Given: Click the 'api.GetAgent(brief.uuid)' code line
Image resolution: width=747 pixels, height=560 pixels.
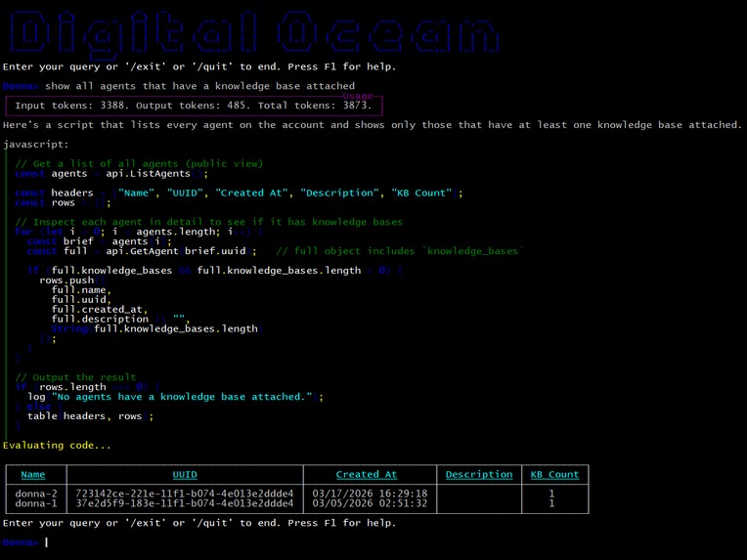Looking at the screenshot, I should pyautogui.click(x=142, y=251).
